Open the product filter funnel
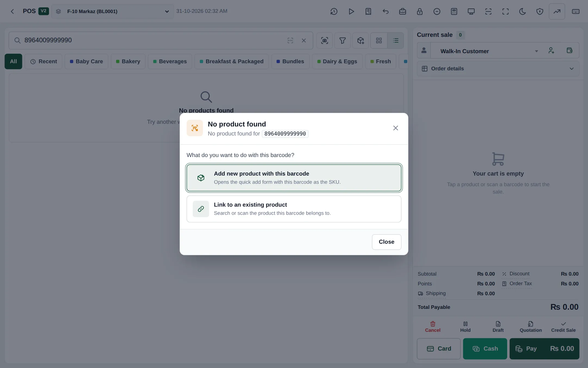Viewport: 588px width, 368px height. [342, 41]
